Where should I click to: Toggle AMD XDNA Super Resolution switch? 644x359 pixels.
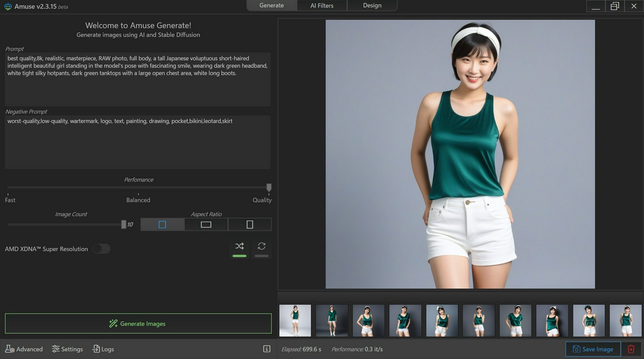(101, 249)
